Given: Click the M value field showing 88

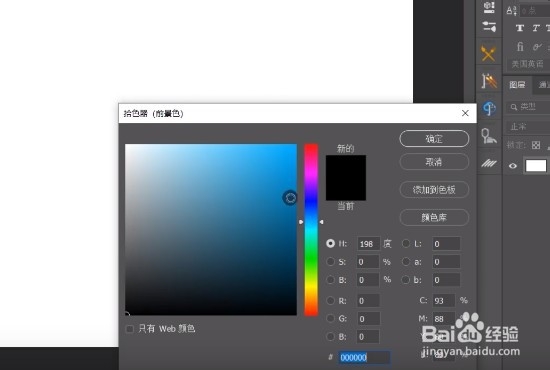Looking at the screenshot, I should tap(444, 318).
